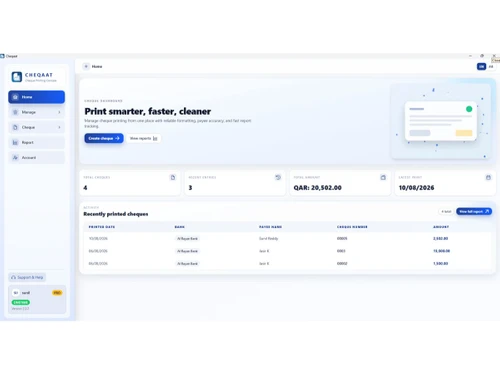Click the Home house icon in sidebar
This screenshot has height=375, width=500.
click(x=15, y=97)
